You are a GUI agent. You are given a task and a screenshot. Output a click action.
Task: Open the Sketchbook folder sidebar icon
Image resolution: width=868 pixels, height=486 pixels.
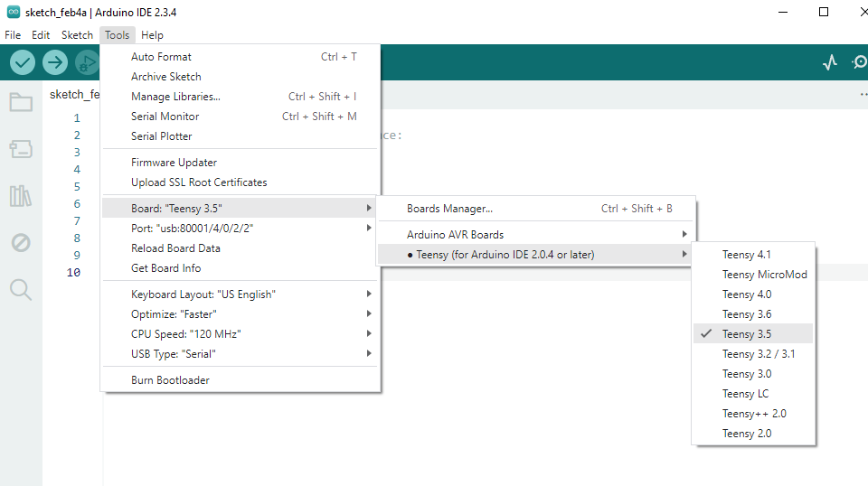(x=21, y=102)
